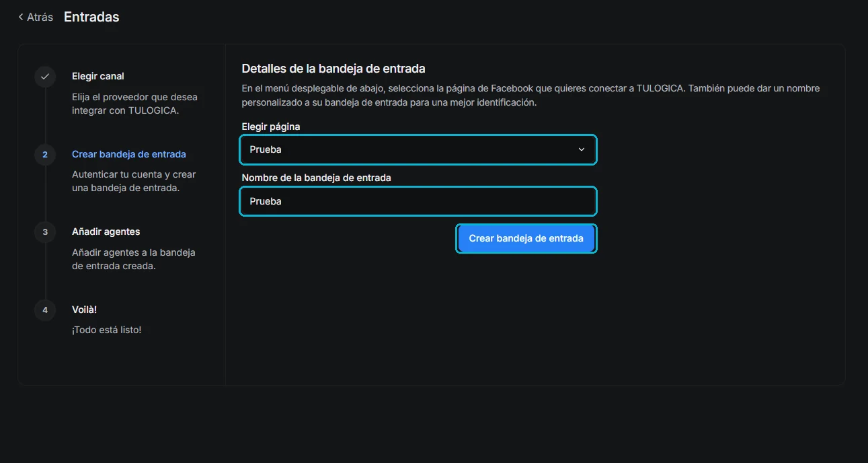Click the Añadir agentes step title
The width and height of the screenshot is (868, 463).
click(x=106, y=231)
